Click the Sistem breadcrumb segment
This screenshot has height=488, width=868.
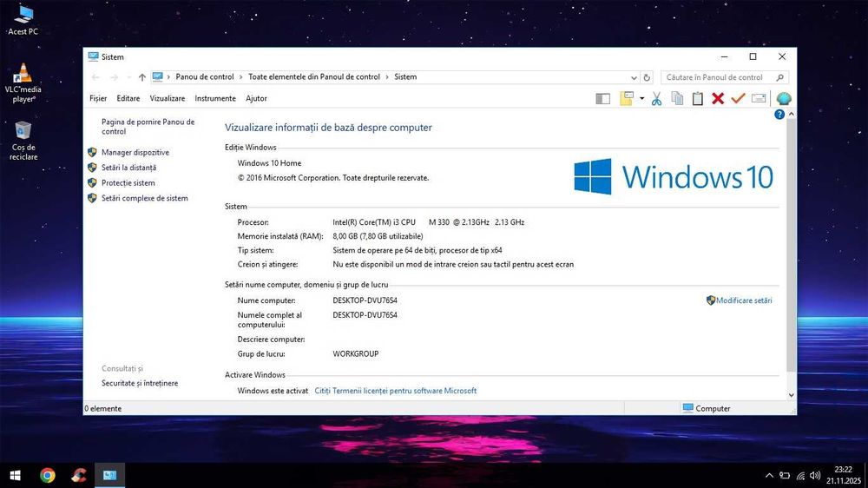405,77
